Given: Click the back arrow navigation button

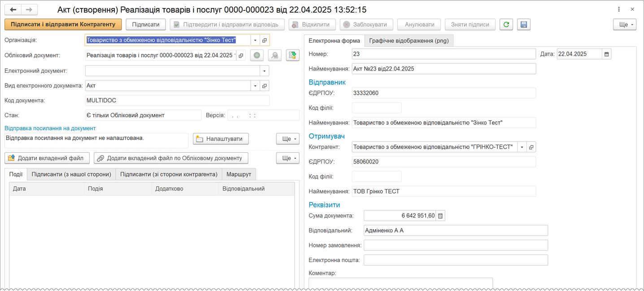Looking at the screenshot, I should (13, 9).
